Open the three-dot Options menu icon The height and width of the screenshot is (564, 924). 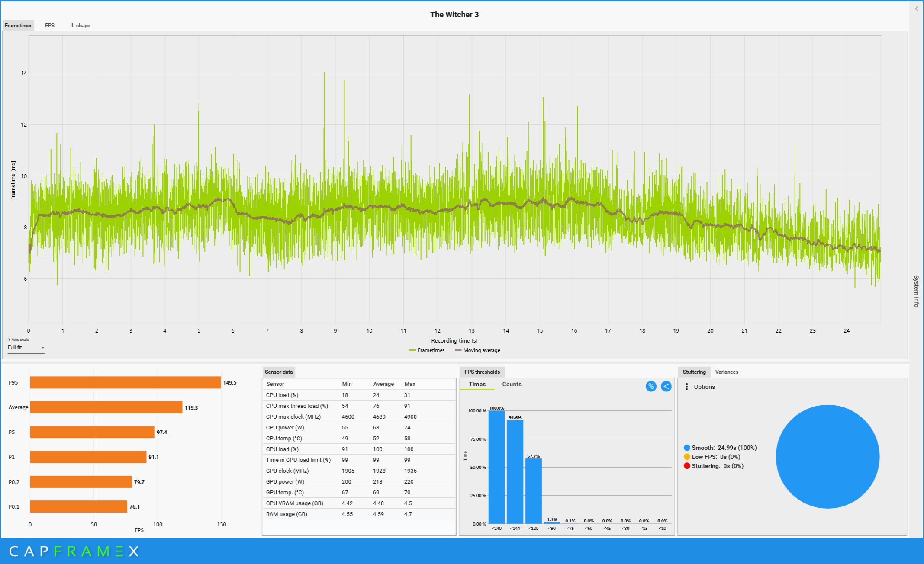pos(687,387)
